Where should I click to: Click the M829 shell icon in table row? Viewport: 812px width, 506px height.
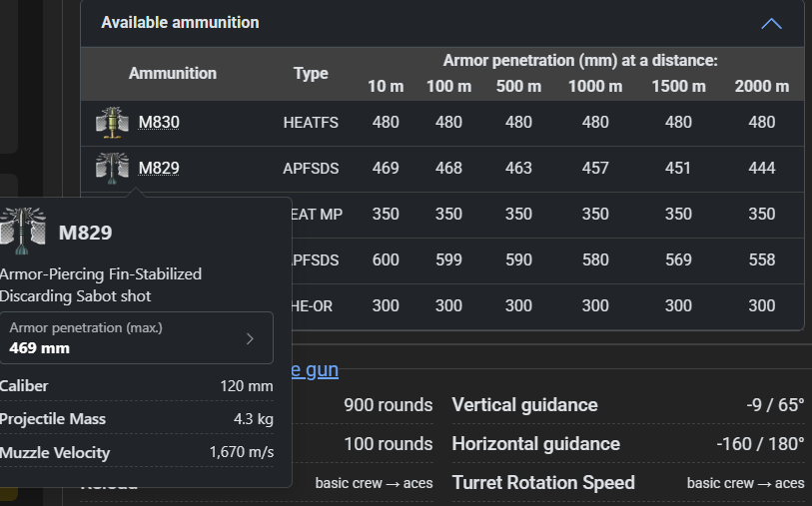(x=113, y=168)
